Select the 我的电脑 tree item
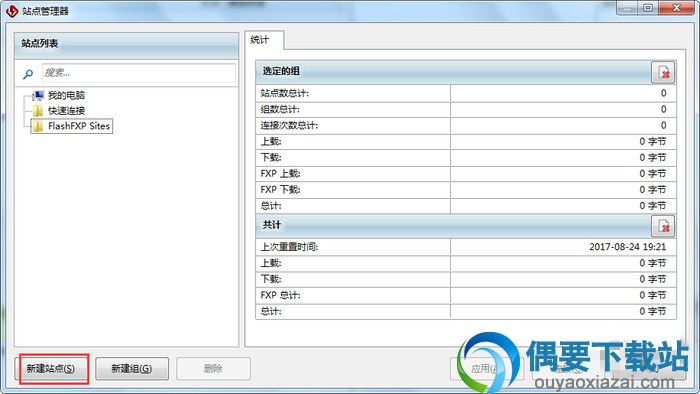 67,95
